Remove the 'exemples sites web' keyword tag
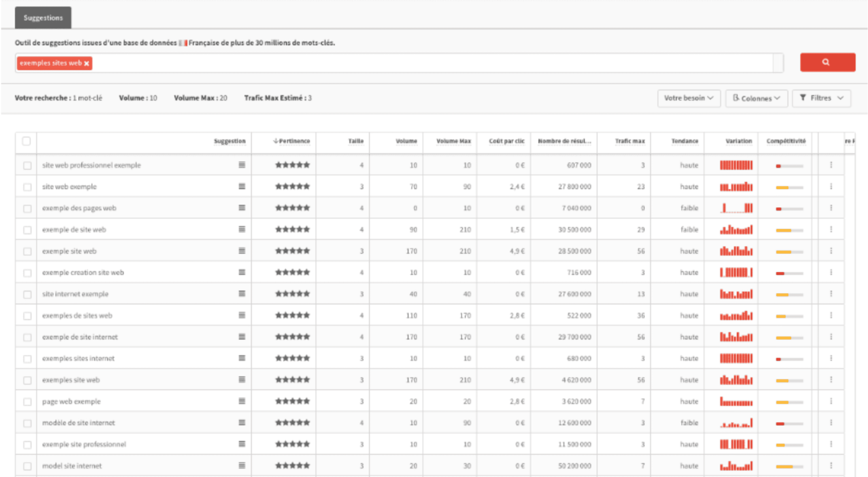The width and height of the screenshot is (868, 477). coord(86,63)
